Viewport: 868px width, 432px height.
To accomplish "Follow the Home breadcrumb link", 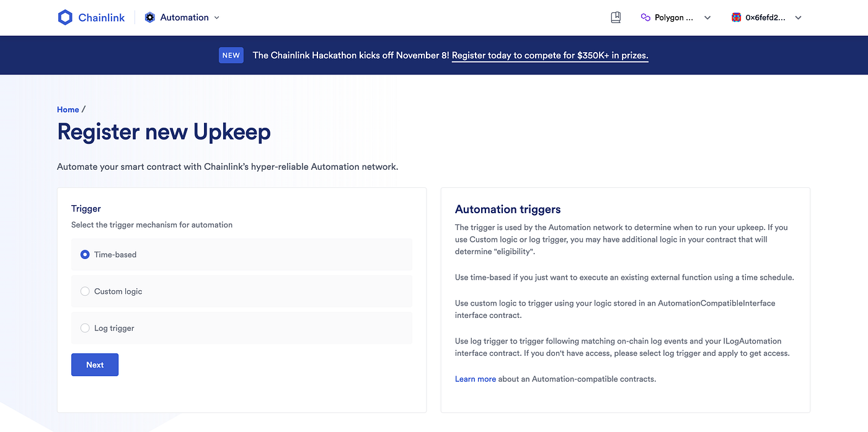I will pos(68,110).
